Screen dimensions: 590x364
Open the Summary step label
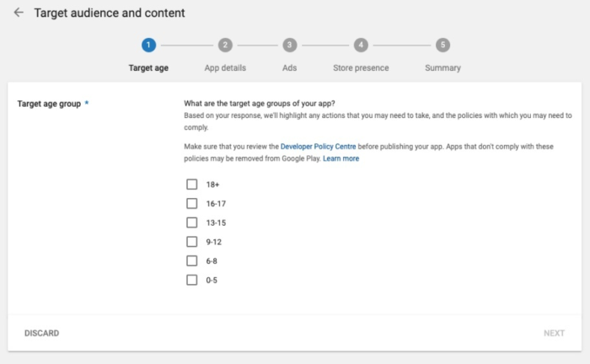coord(442,68)
